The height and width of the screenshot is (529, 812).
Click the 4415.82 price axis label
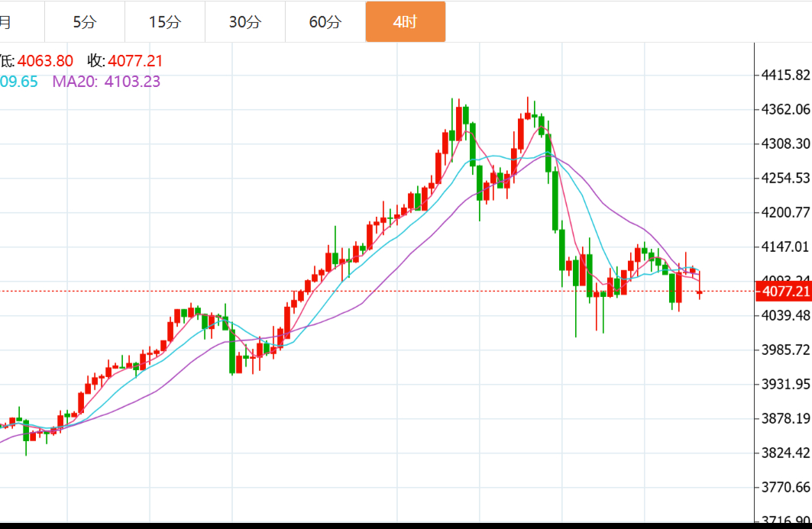click(785, 75)
